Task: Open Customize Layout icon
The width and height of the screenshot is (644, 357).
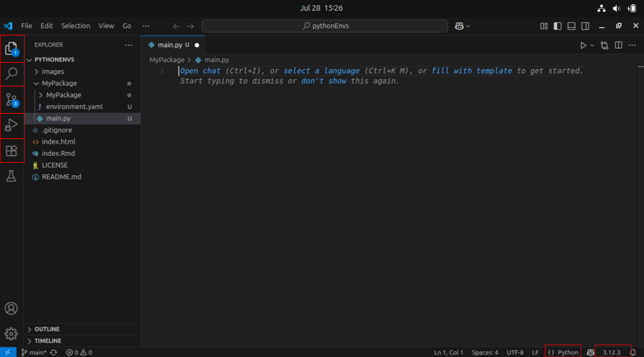Action: coord(544,26)
